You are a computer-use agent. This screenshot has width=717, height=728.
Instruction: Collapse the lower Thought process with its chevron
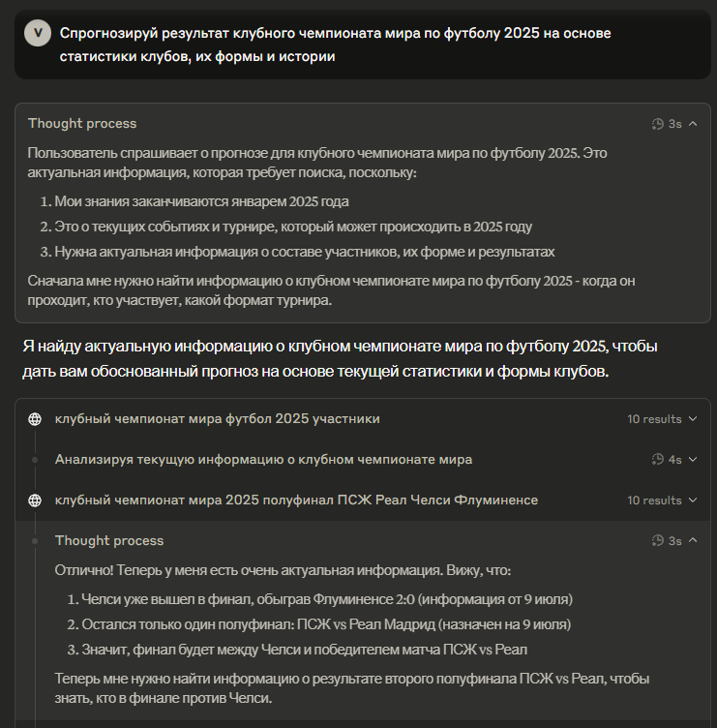click(x=693, y=541)
